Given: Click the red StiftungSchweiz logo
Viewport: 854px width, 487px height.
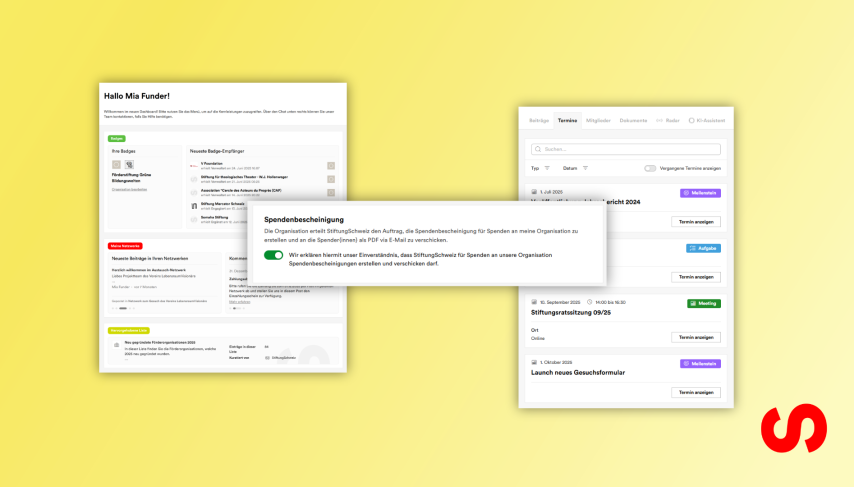Looking at the screenshot, I should tap(793, 428).
